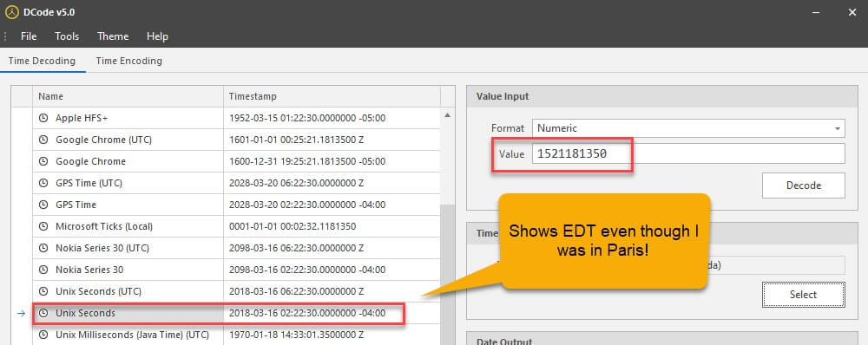This screenshot has height=345, width=868.
Task: Click the clock icon beside selected Unix Seconds row
Action: tap(43, 313)
